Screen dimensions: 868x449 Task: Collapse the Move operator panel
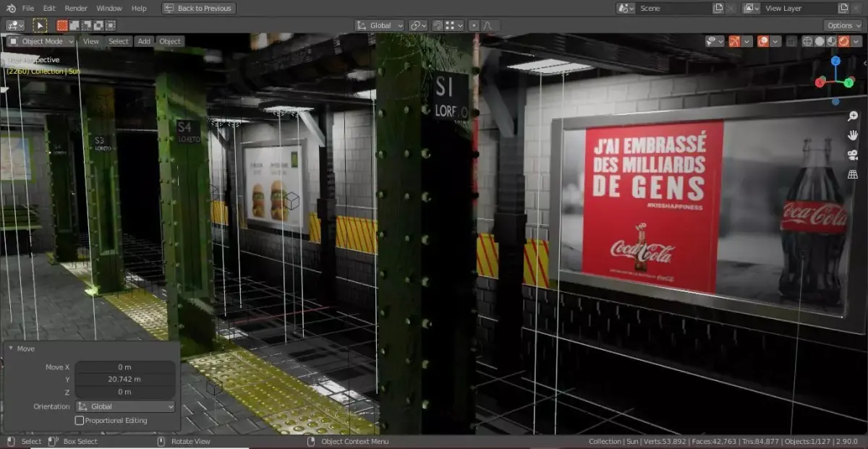(x=11, y=348)
